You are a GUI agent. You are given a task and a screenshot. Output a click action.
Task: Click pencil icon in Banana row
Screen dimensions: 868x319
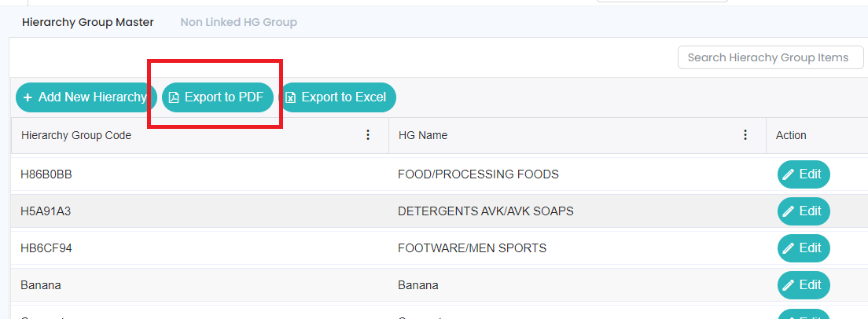(x=789, y=285)
